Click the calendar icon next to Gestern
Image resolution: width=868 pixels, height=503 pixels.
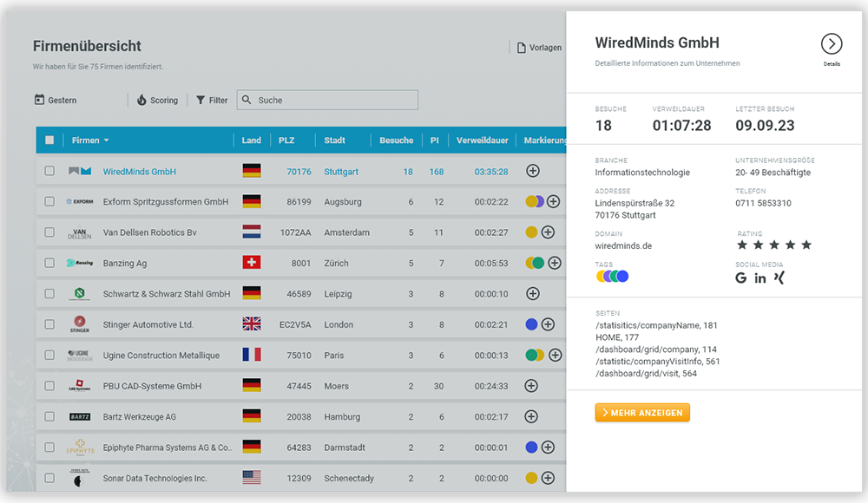pos(39,100)
